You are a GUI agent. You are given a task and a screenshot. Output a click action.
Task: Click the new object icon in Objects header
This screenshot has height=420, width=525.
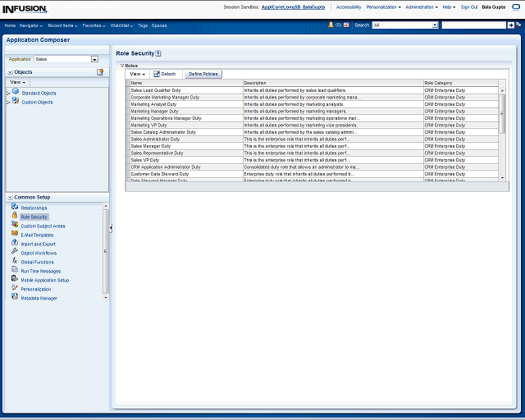coord(100,72)
